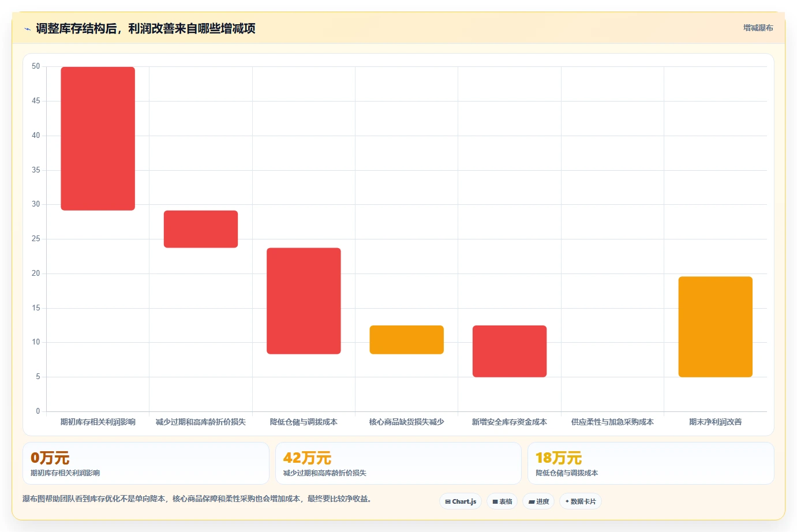Click the 核心商品缺货损失减少 orange bar
797x532 pixels.
[x=407, y=340]
